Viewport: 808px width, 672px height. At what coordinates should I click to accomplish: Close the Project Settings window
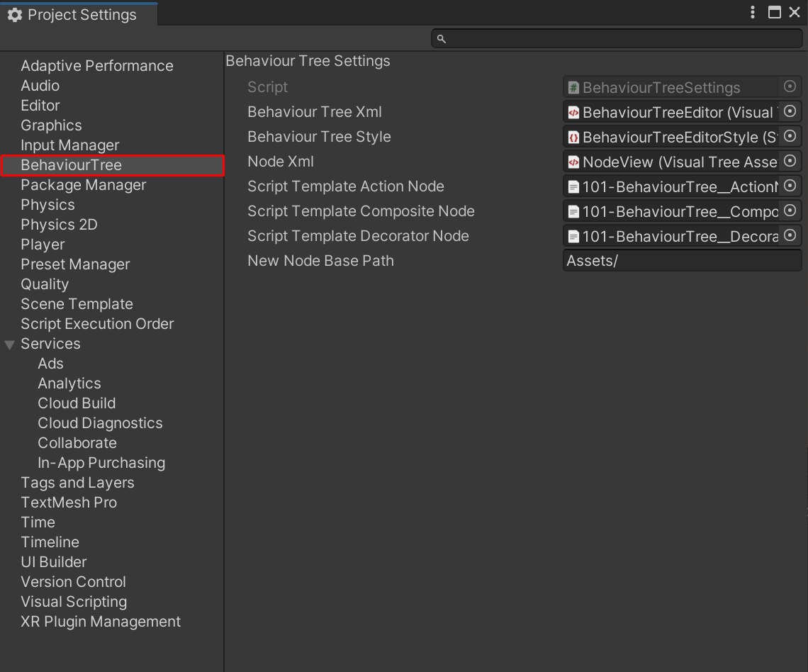tap(794, 12)
